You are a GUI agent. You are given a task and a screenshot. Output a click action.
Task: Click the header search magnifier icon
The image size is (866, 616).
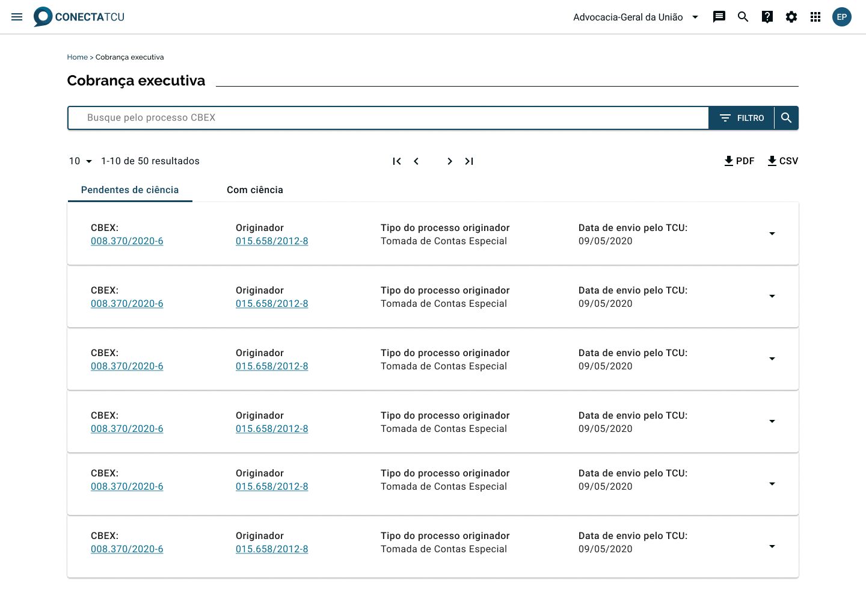743,17
